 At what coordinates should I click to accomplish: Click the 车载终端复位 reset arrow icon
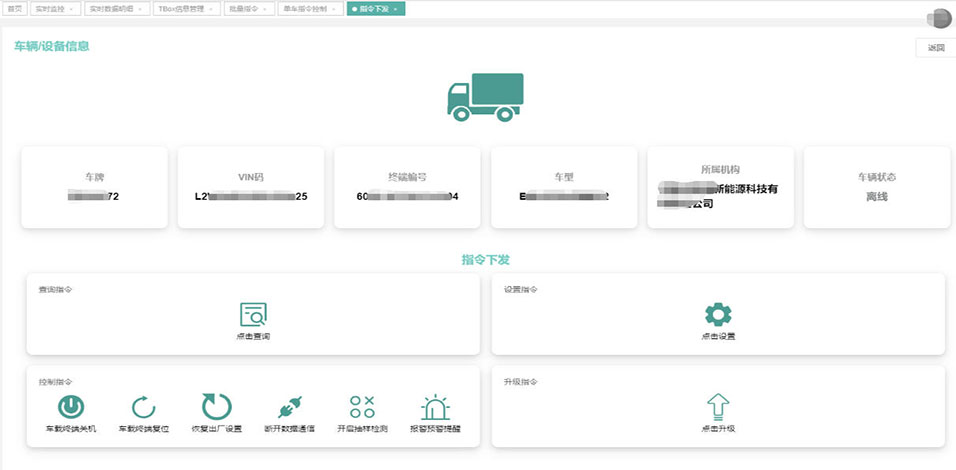tap(143, 407)
